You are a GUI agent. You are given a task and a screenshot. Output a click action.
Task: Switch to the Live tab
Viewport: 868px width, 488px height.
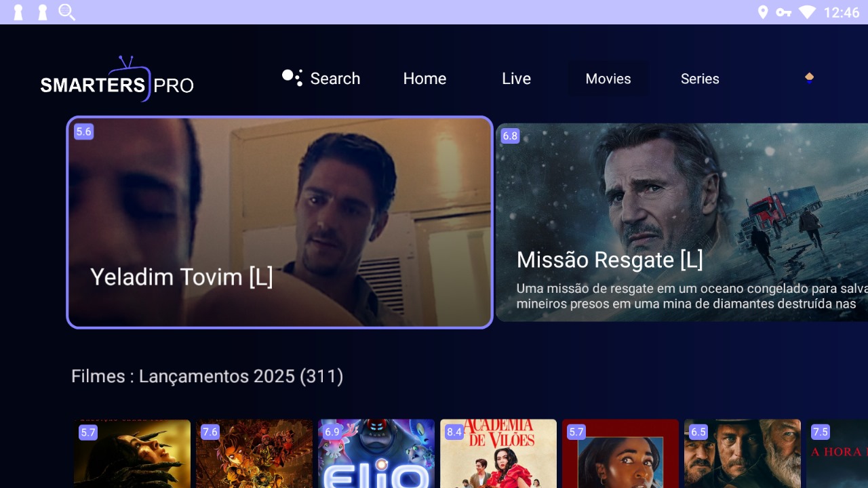click(x=516, y=79)
